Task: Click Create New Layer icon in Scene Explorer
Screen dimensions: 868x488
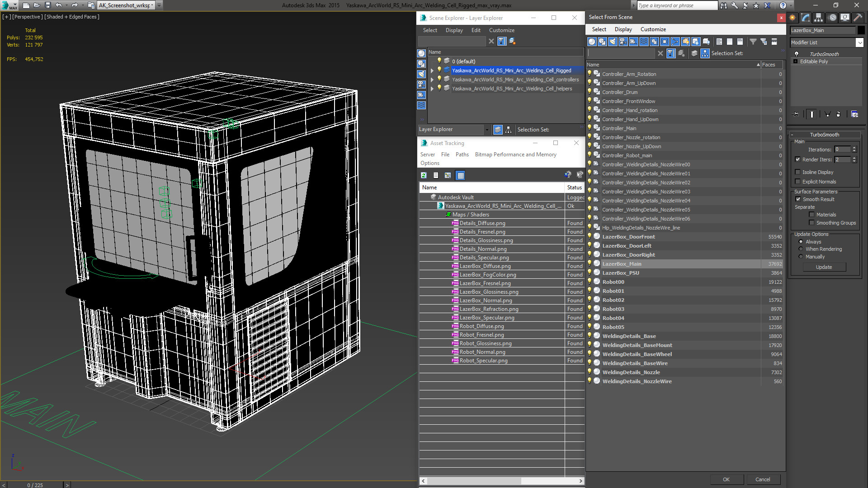Action: [512, 41]
